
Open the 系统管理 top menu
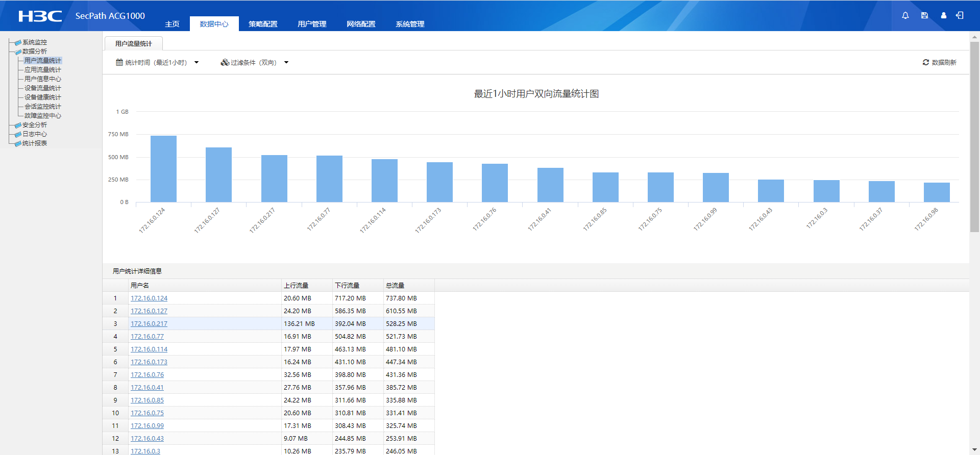tap(410, 24)
